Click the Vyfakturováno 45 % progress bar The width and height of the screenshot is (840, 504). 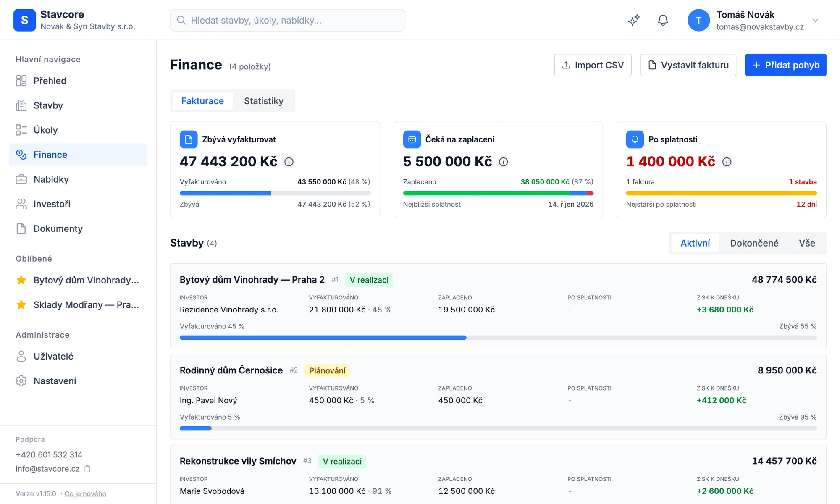tap(498, 338)
